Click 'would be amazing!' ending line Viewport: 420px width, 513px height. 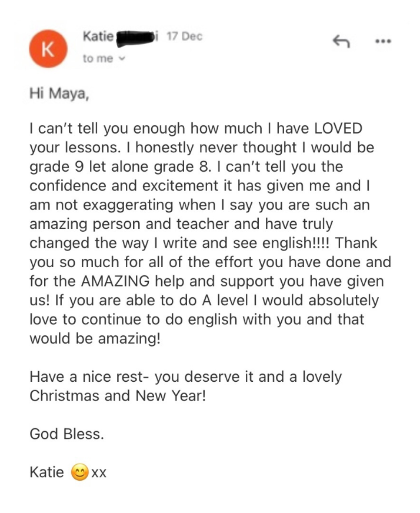[x=95, y=339]
